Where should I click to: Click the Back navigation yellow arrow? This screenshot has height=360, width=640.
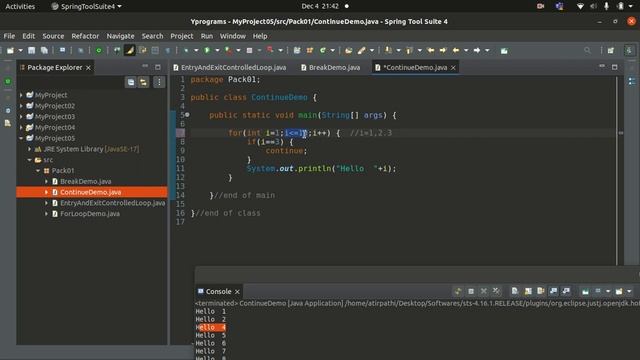456,50
